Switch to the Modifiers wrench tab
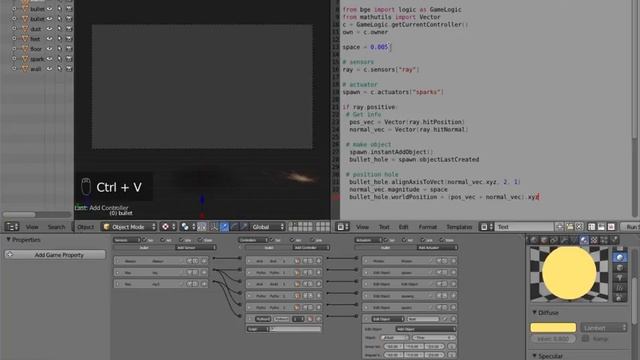 tap(564, 240)
